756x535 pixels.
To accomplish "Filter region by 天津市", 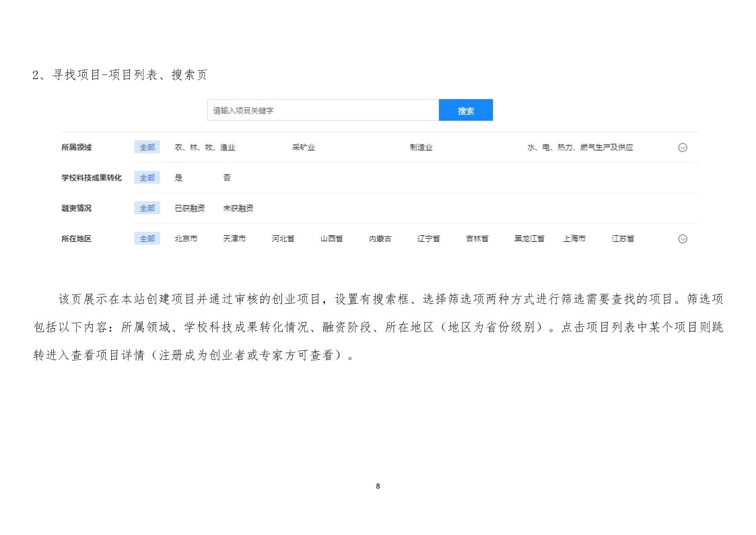I will pyautogui.click(x=234, y=239).
